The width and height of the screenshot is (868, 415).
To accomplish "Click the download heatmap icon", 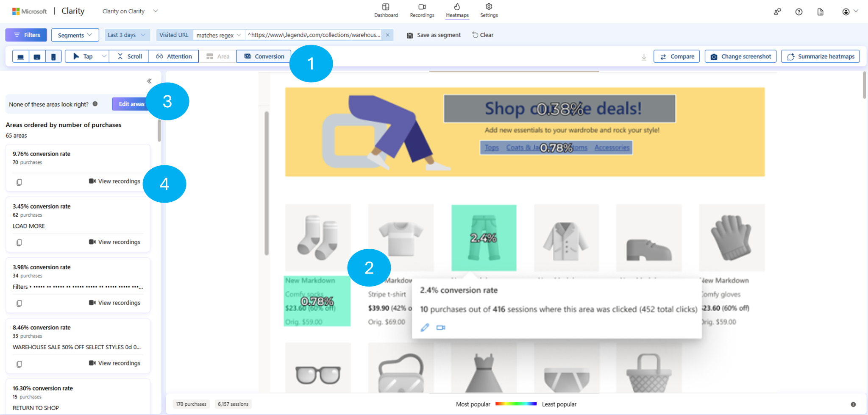I will (x=644, y=56).
